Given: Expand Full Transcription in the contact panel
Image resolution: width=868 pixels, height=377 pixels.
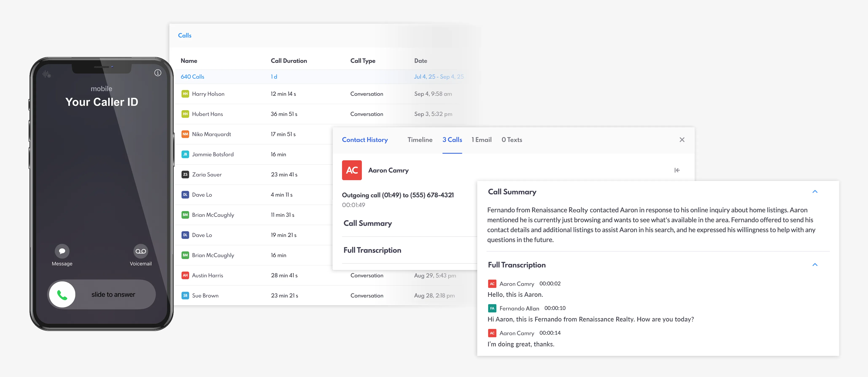Looking at the screenshot, I should pyautogui.click(x=372, y=250).
